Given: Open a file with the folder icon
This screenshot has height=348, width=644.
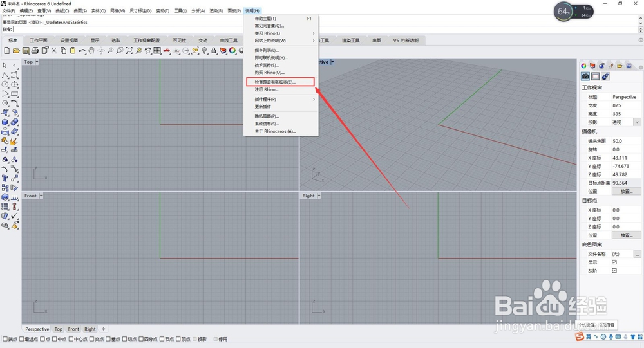Looking at the screenshot, I should [x=16, y=50].
